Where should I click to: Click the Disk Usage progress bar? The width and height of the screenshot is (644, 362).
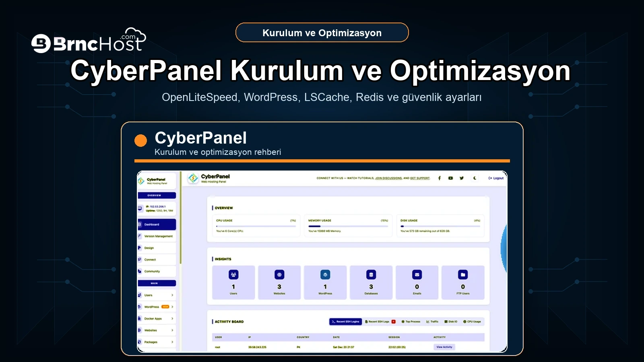440,226
